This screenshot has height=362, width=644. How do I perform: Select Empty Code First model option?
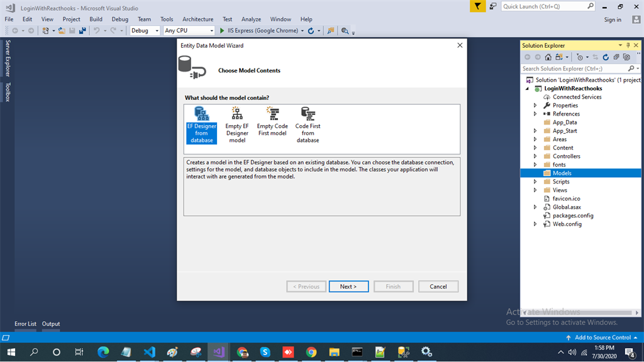[272, 121]
